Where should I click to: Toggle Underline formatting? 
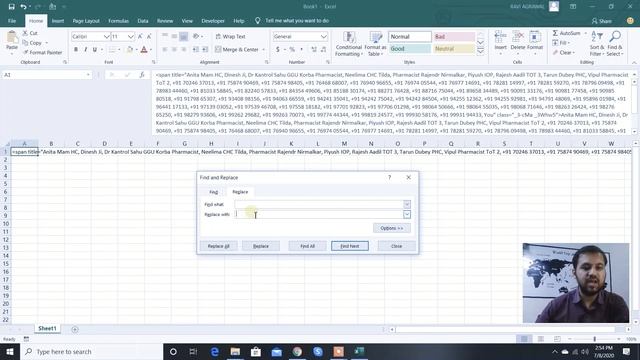[95, 50]
